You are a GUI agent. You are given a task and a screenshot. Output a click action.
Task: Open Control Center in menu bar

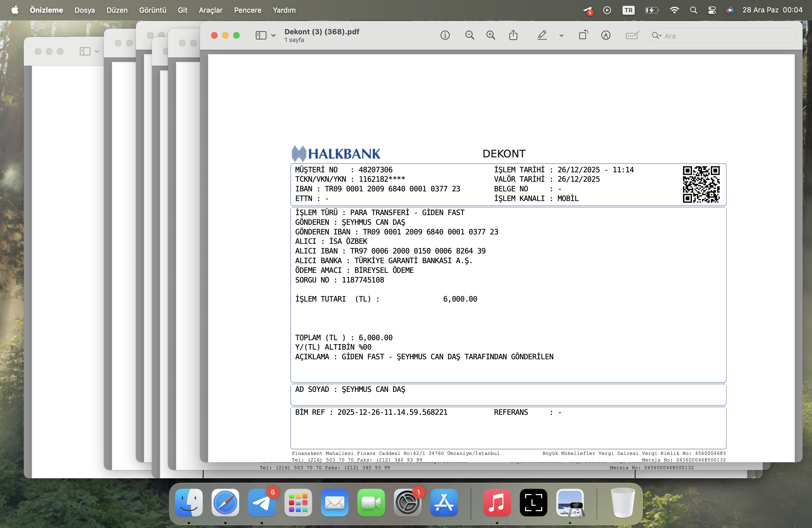point(712,10)
